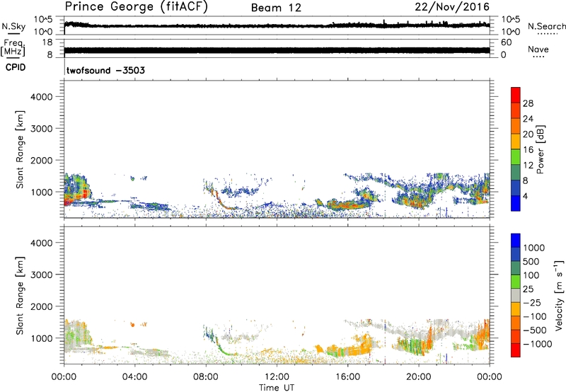Select the "N.Search" legend label
The height and width of the screenshot is (392, 566).
tap(546, 26)
